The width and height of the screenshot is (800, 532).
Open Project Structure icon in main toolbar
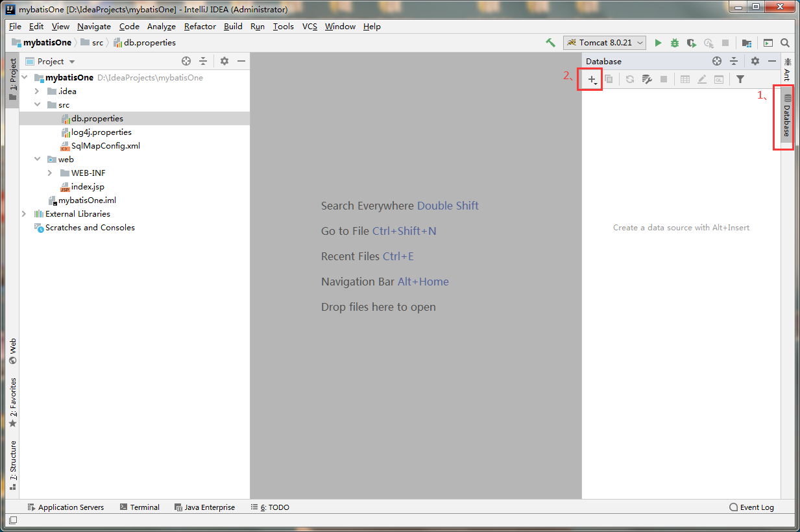click(x=747, y=43)
